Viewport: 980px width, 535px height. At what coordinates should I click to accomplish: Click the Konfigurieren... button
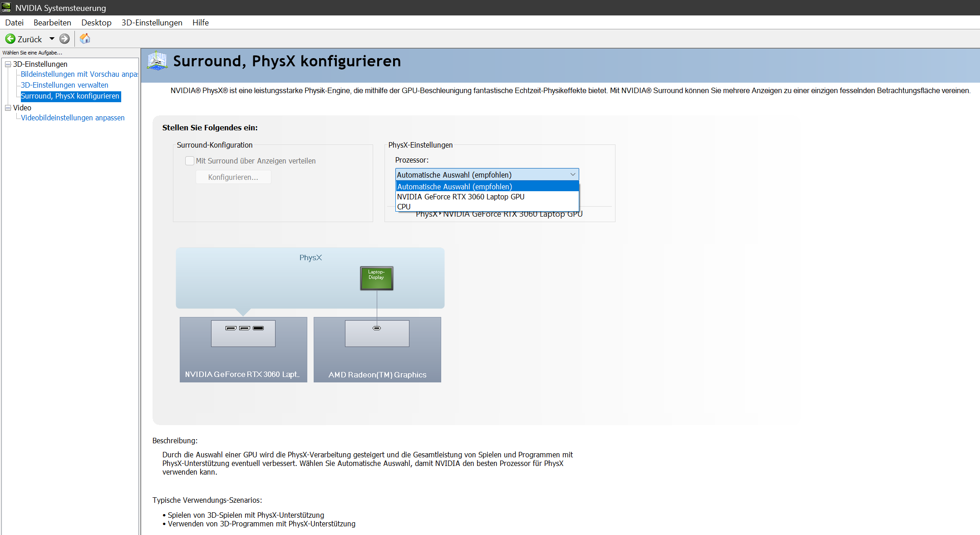(x=233, y=177)
